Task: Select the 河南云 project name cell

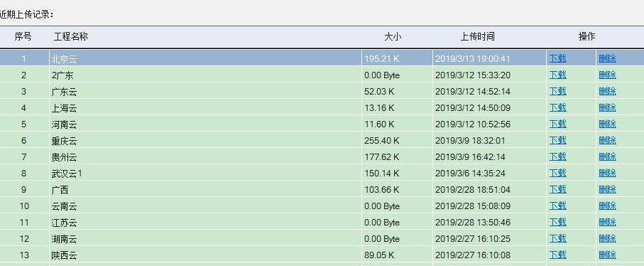Action: 205,124
